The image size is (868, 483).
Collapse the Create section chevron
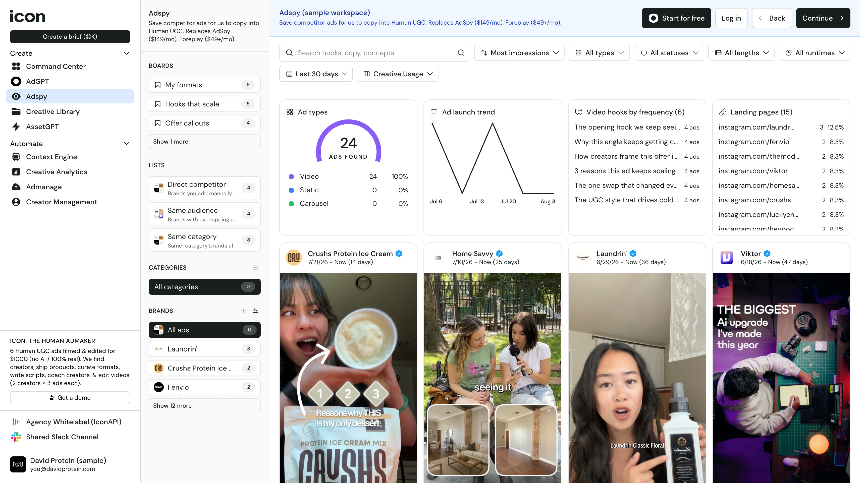[127, 53]
